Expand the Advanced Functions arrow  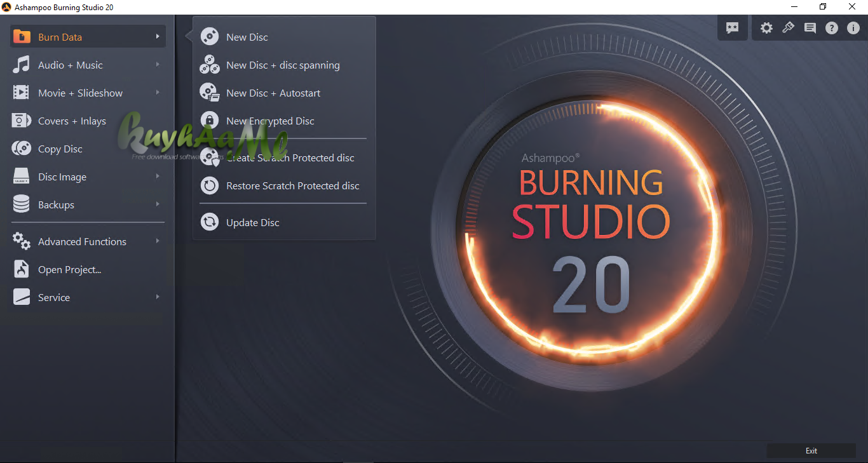(157, 241)
